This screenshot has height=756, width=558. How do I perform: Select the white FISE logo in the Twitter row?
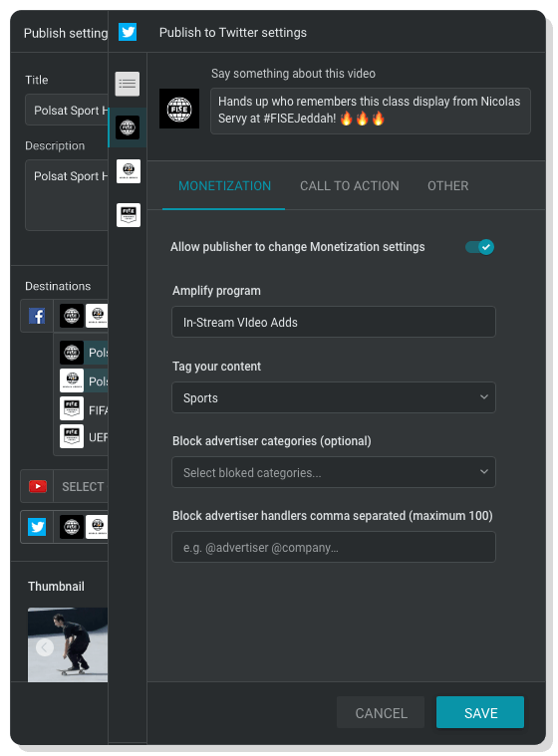tap(97, 527)
